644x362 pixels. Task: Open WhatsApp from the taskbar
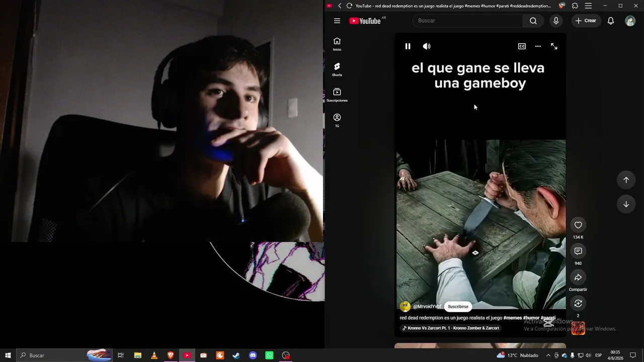click(x=269, y=355)
